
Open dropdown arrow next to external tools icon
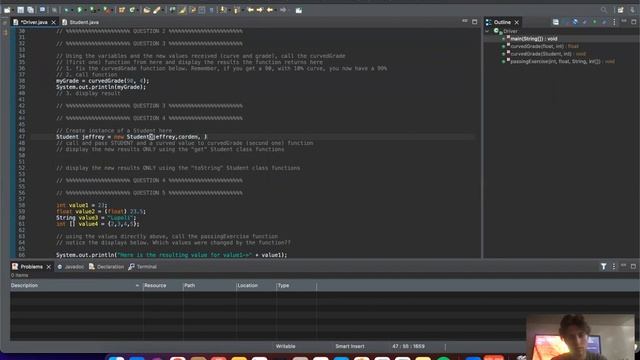coord(112,10)
